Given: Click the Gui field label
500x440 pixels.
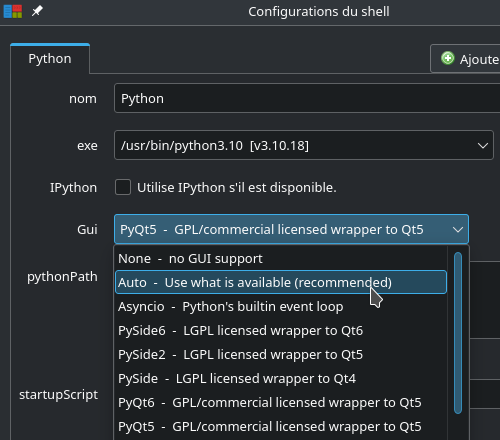Looking at the screenshot, I should point(87,229).
